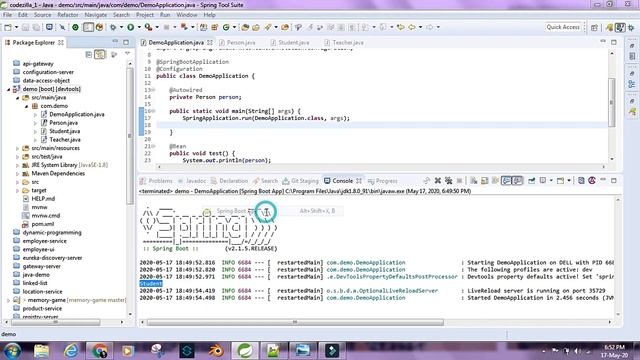Click the Debug bug toolbar icon
Viewport: 640px width, 360px height.
click(113, 27)
